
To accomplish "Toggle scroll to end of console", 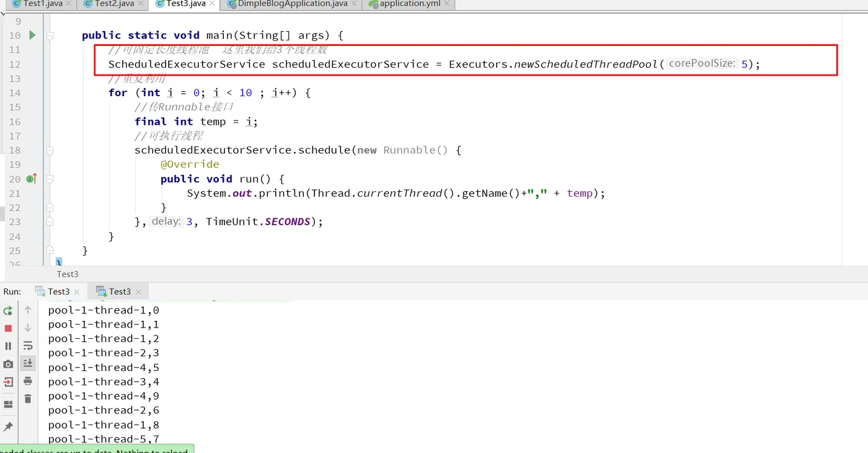I will (28, 363).
